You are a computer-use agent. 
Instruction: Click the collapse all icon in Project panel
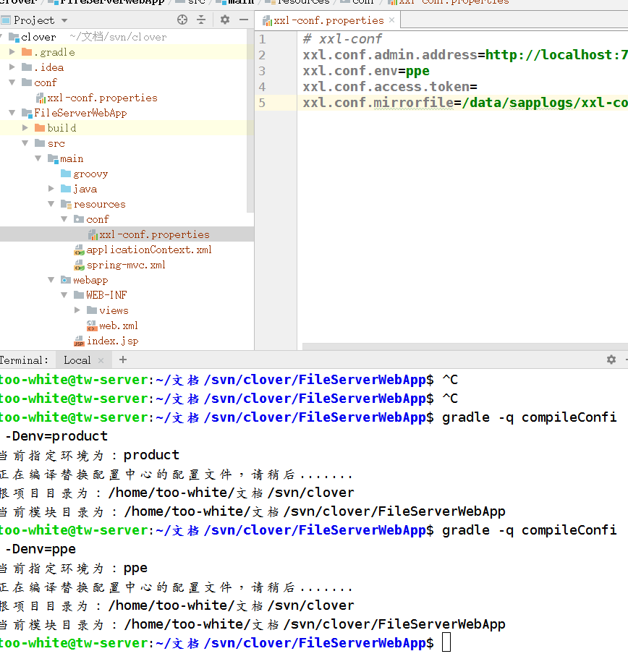(201, 20)
